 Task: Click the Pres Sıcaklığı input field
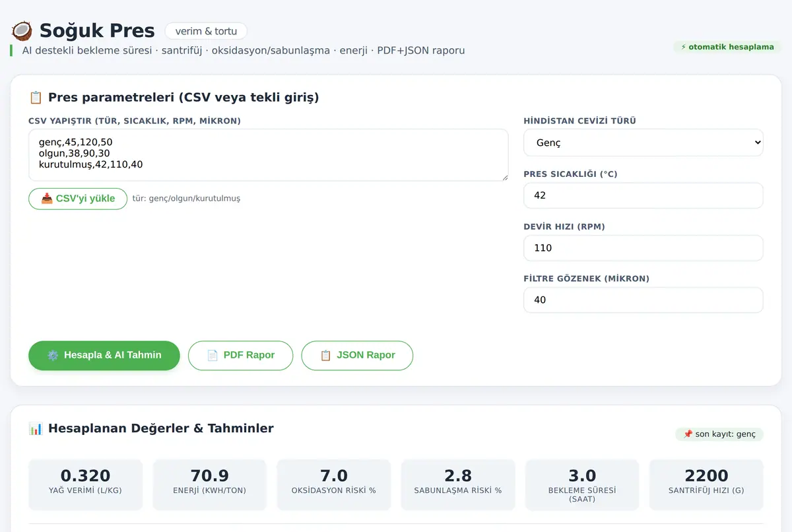[643, 195]
